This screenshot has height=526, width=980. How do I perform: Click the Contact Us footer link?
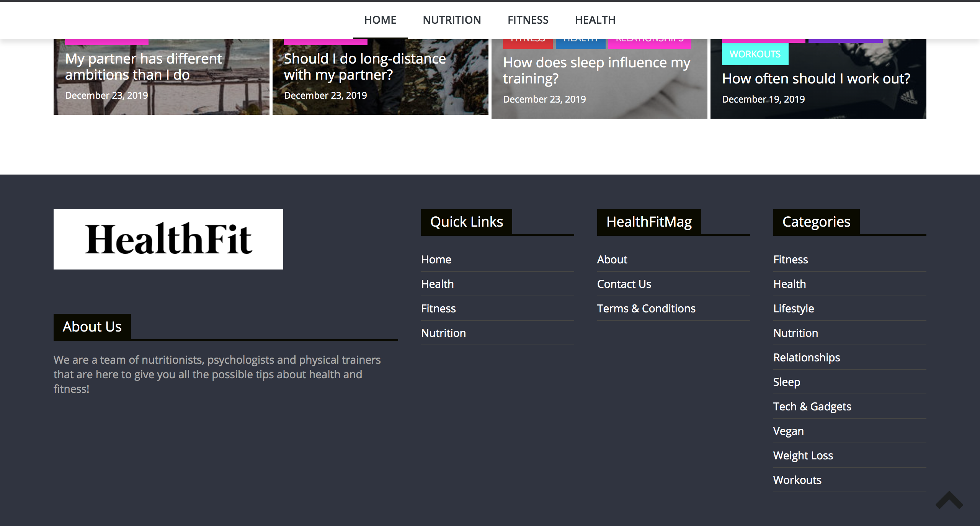[x=624, y=284]
